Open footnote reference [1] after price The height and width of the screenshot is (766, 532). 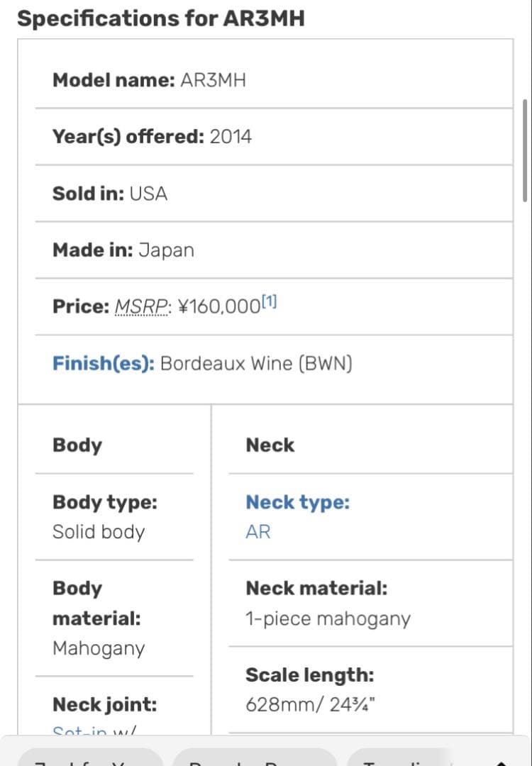pos(270,302)
